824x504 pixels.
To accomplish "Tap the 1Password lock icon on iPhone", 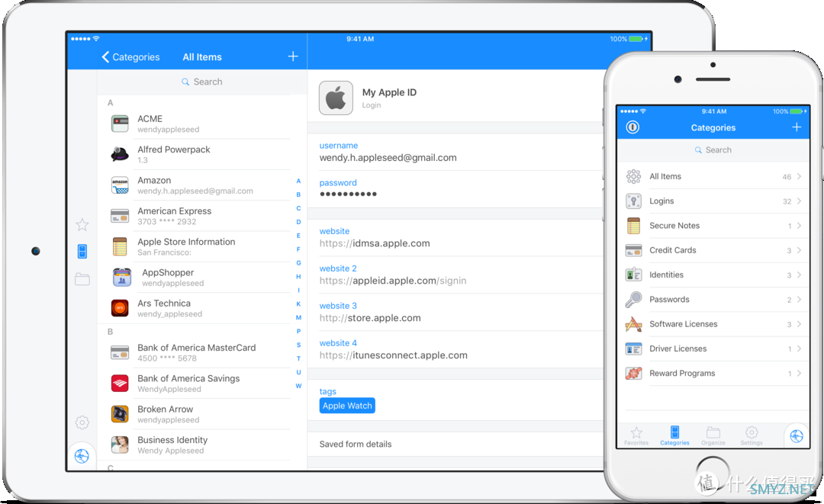I will point(632,127).
